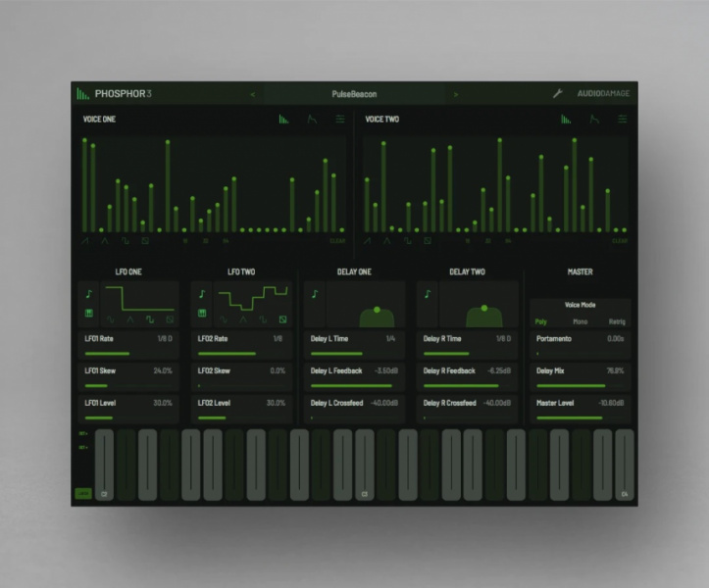The height and width of the screenshot is (588, 709).
Task: Set Voice Mode to Mono
Action: [581, 321]
